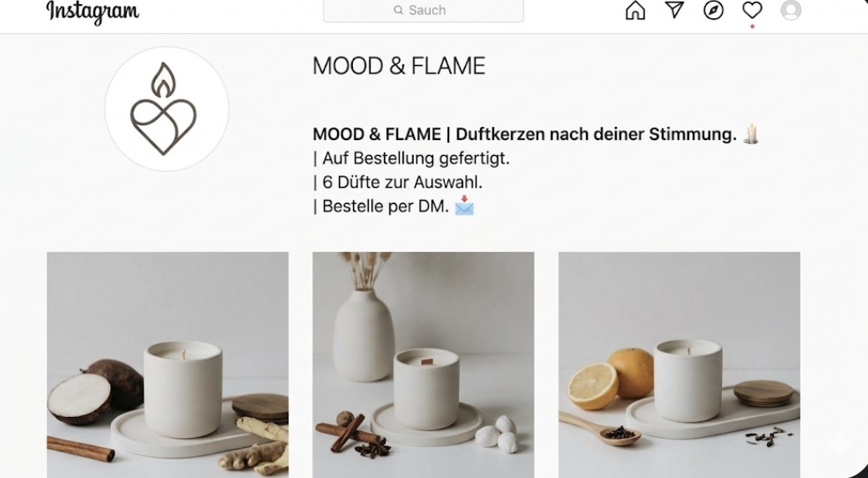Open the Home feed icon
The image size is (868, 478).
click(x=635, y=10)
